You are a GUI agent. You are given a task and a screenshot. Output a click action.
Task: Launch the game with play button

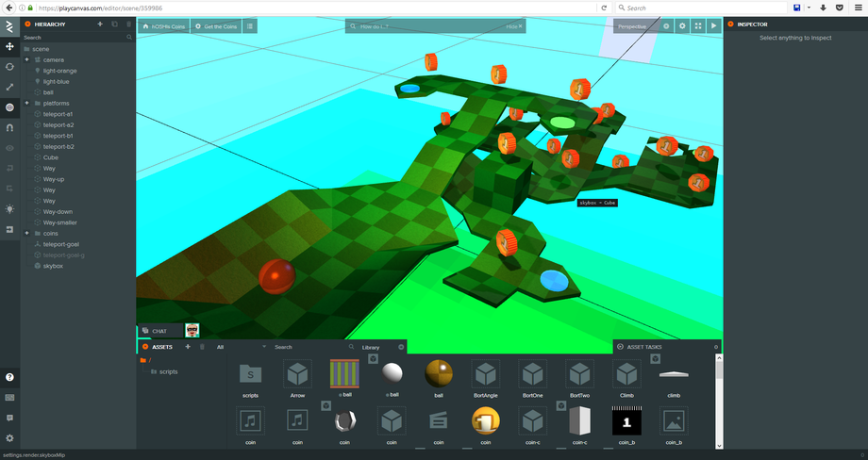(x=713, y=26)
